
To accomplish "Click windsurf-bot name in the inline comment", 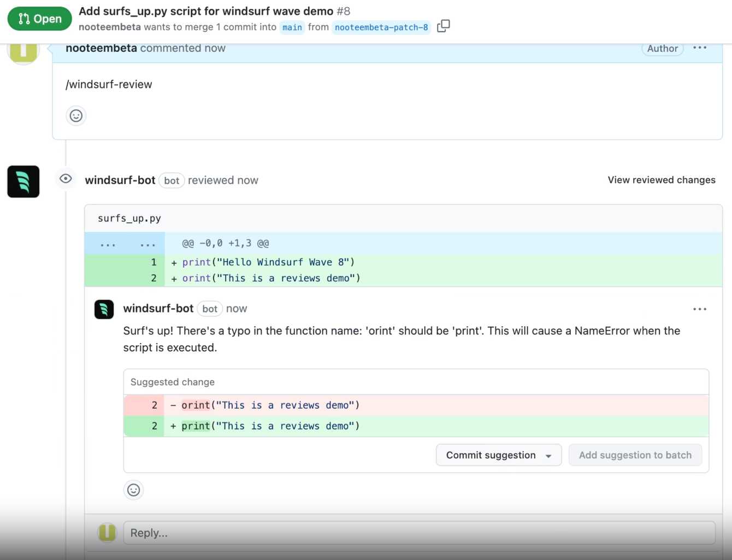I will point(158,309).
